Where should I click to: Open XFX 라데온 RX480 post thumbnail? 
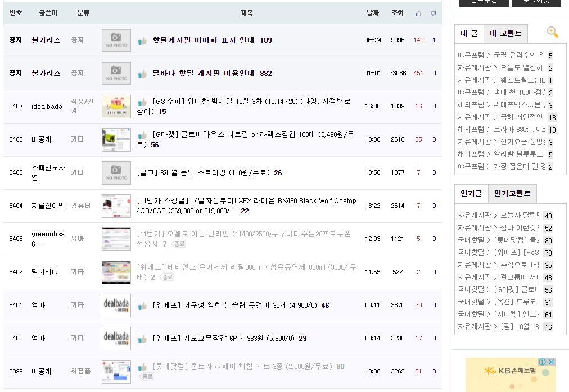point(116,206)
